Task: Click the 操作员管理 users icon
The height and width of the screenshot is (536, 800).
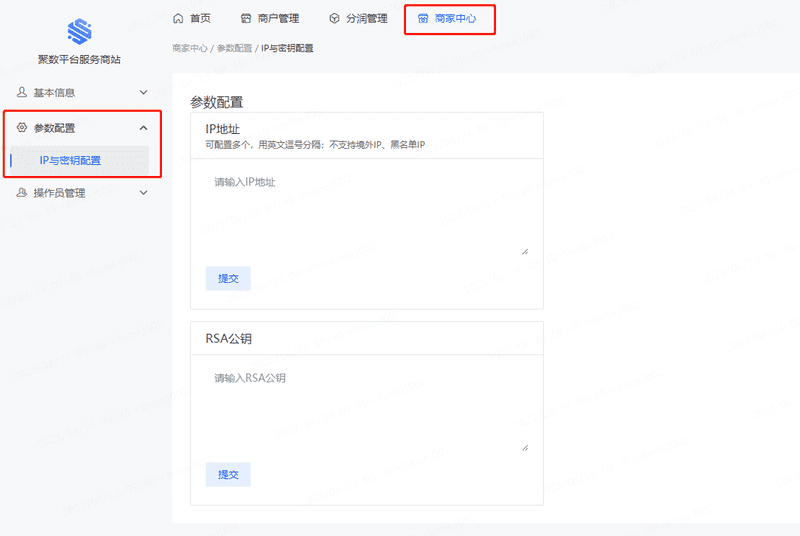Action: (22, 193)
